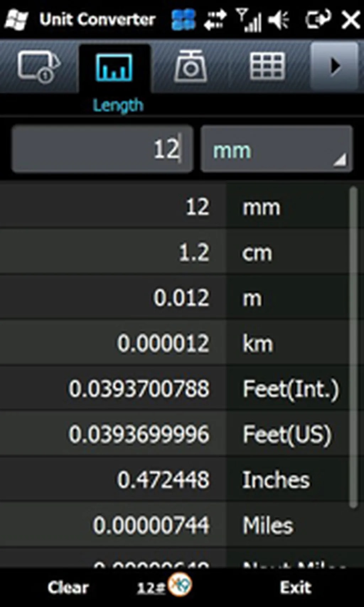Viewport: 364px width, 607px height.
Task: Open the weight scale category tab
Action: tap(191, 66)
